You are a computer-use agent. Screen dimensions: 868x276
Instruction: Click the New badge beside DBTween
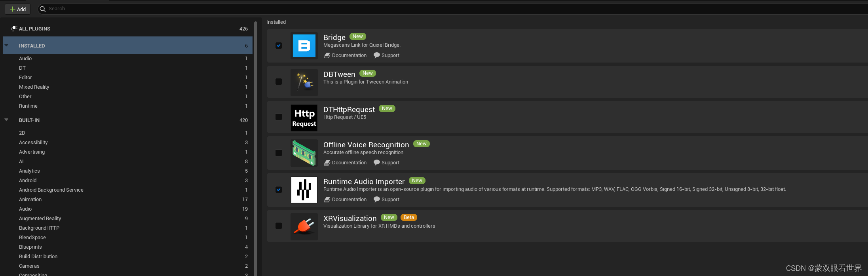[368, 73]
